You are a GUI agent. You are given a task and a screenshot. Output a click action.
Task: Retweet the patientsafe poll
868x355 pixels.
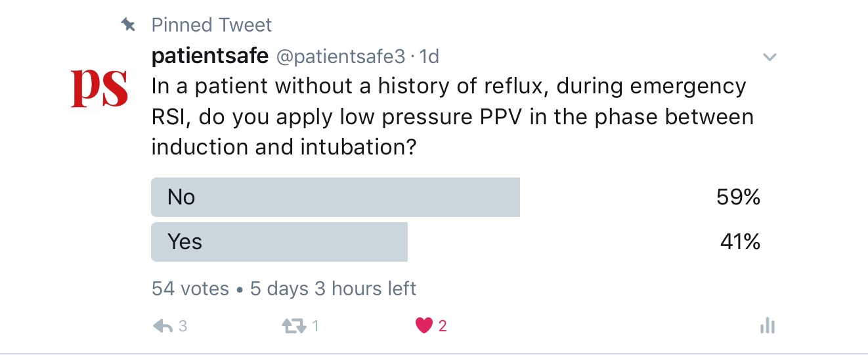(293, 326)
